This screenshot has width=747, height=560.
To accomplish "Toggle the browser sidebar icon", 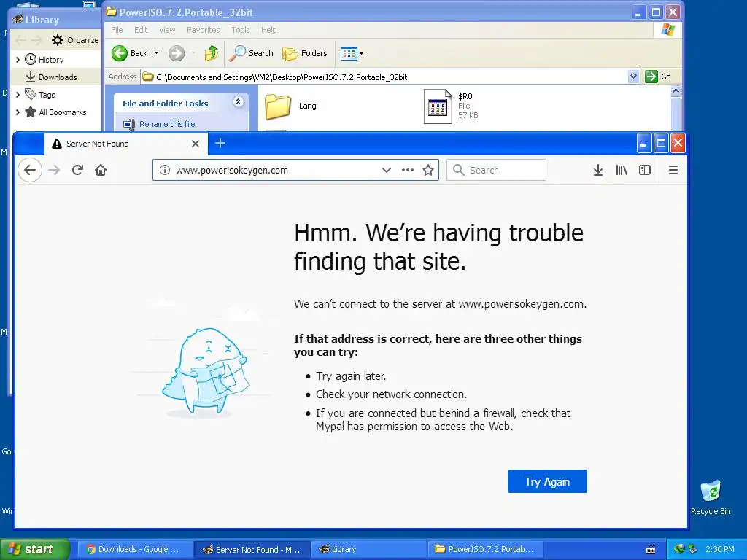I will pyautogui.click(x=645, y=170).
